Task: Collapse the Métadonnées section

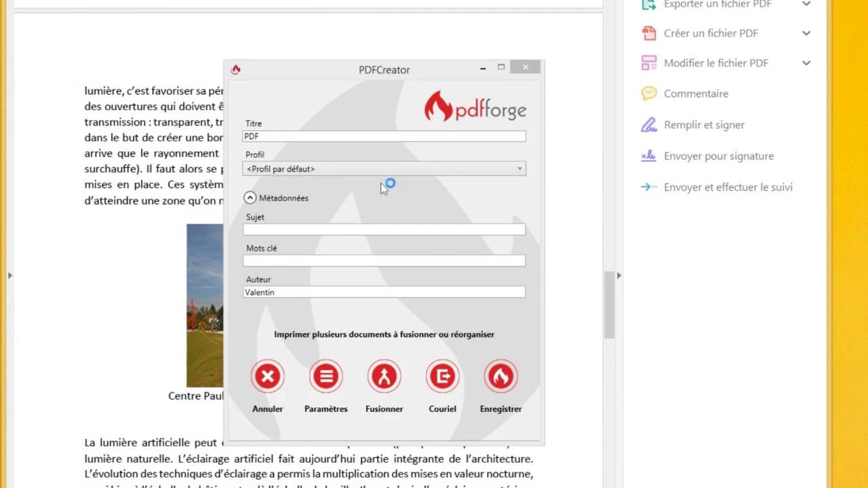Action: click(250, 198)
